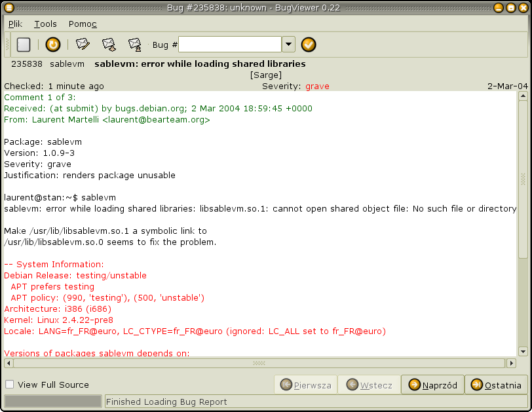Click the orange circular refresh icon

pos(53,45)
